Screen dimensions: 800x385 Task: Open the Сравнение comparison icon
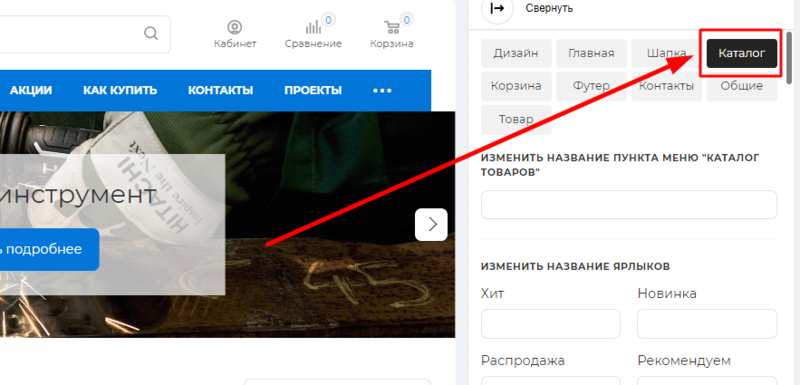[313, 27]
